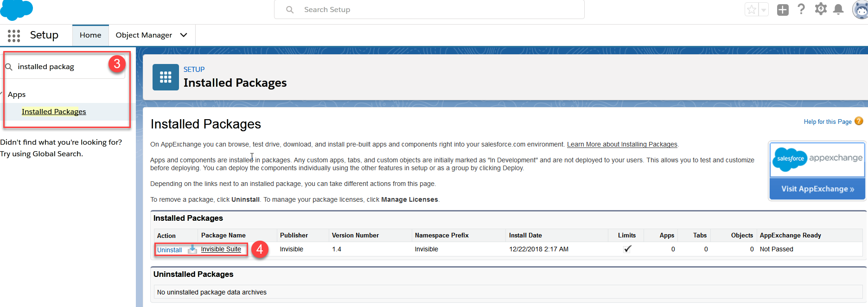Open the Invisible Suite package name link

coord(221,249)
